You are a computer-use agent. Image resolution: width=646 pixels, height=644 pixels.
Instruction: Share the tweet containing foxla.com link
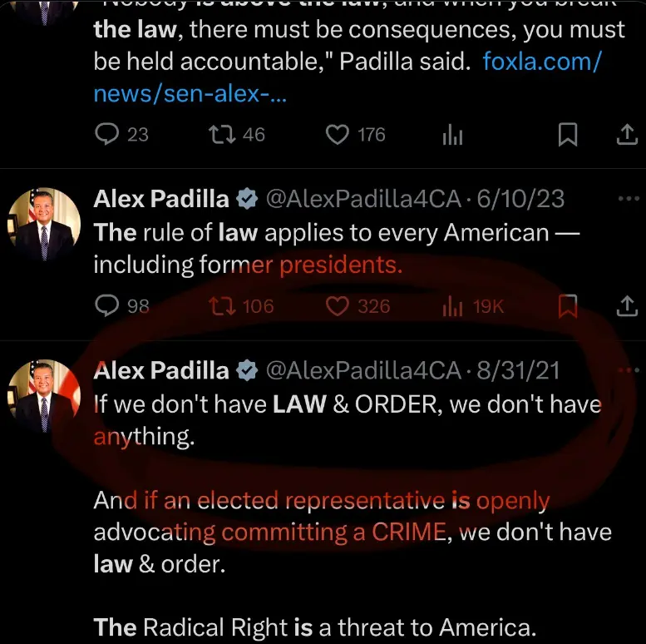pyautogui.click(x=625, y=135)
